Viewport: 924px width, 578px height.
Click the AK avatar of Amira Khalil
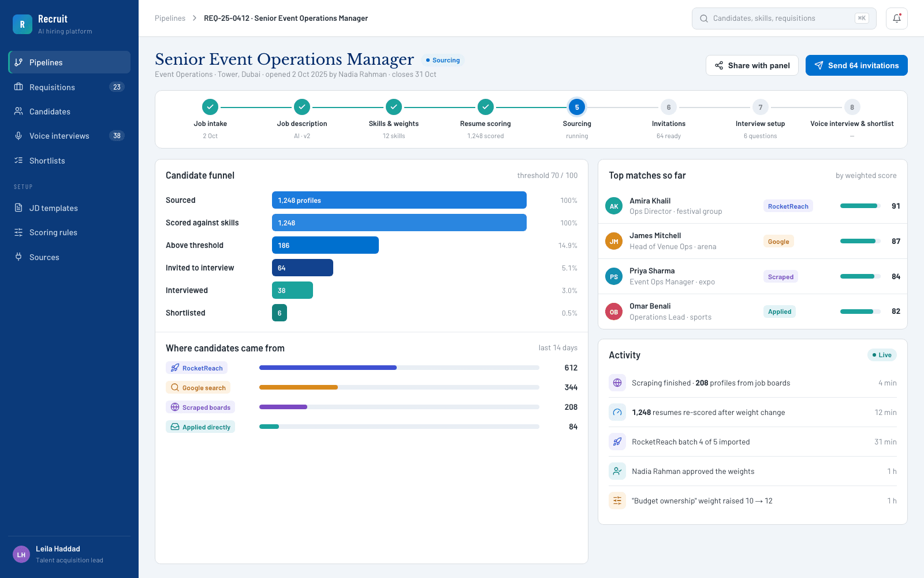614,206
